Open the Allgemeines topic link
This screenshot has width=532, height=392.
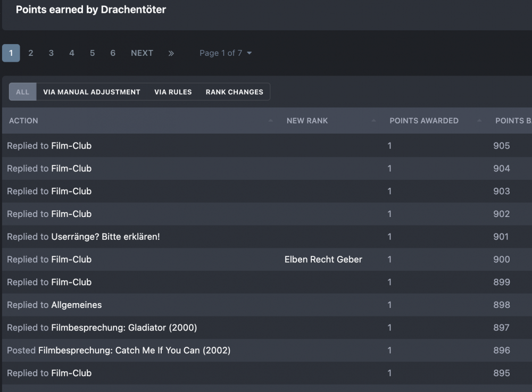click(76, 305)
